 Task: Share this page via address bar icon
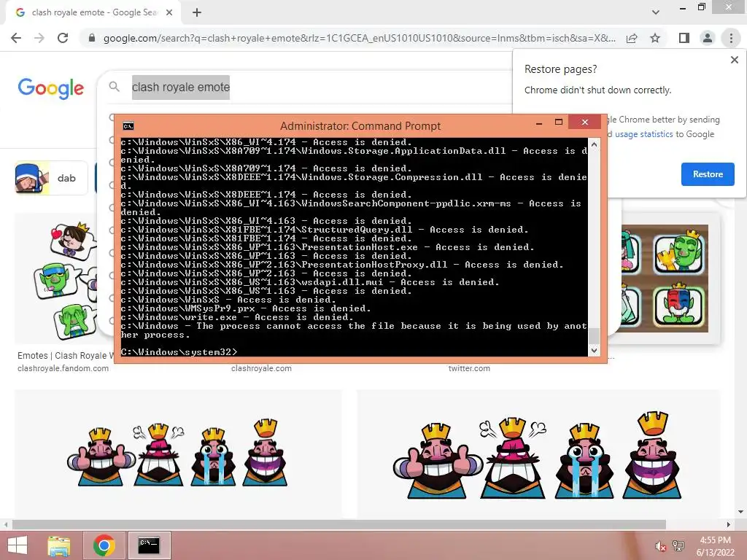(x=632, y=38)
